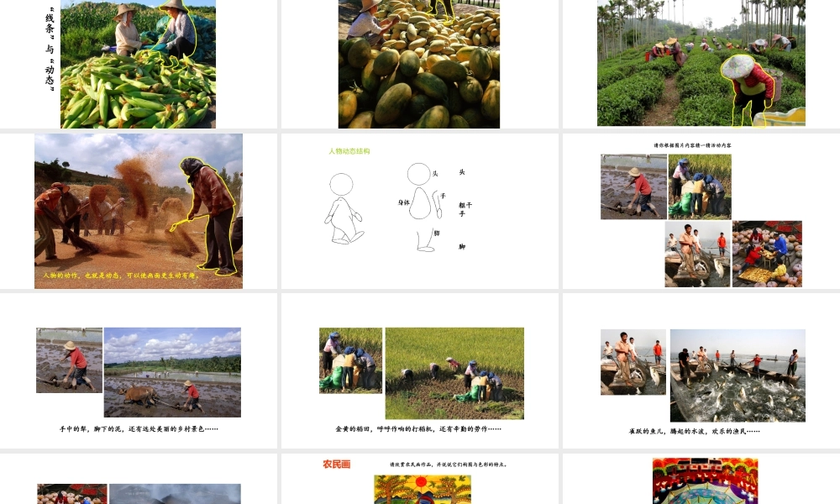Viewport: 840px width, 504px height.
Task: Select the melon pile slide thumbnail
Action: point(419,64)
